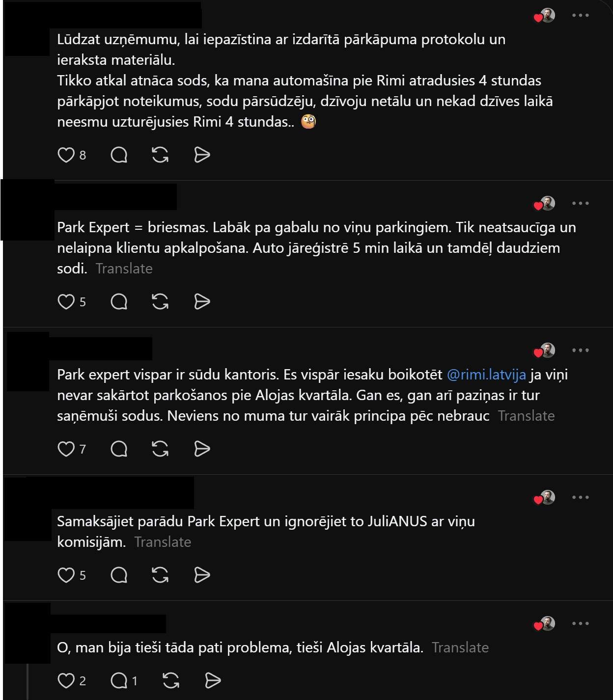Repost the 'Park Expert = briesmas' comment
Image resolution: width=613 pixels, height=700 pixels.
pos(160,301)
